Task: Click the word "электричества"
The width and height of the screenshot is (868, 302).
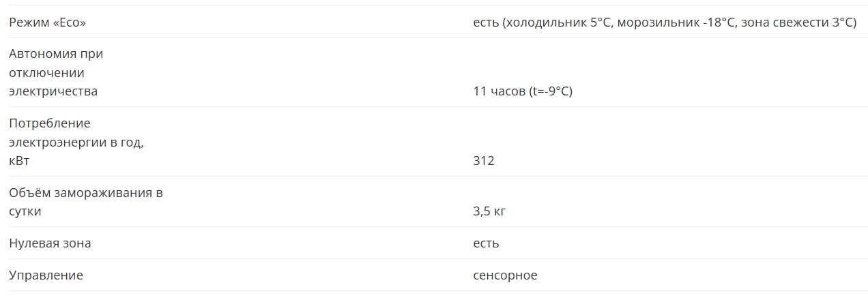Action: (53, 91)
